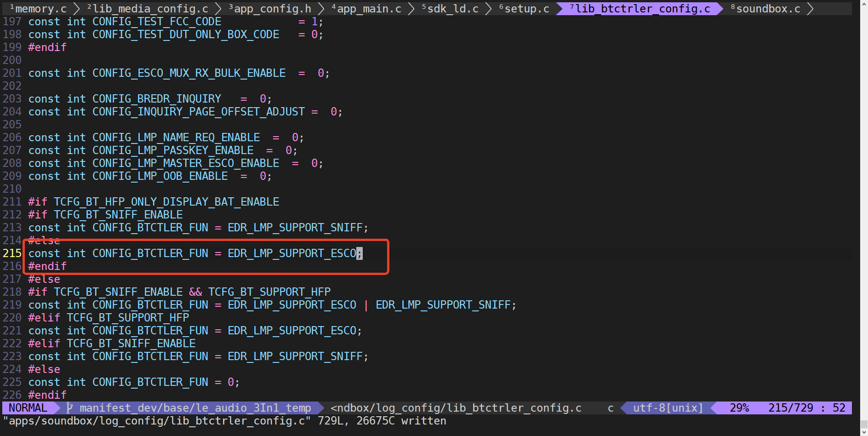
Task: Click EDR_LMP_SUPPORT_ESCO on line 215
Action: (292, 253)
